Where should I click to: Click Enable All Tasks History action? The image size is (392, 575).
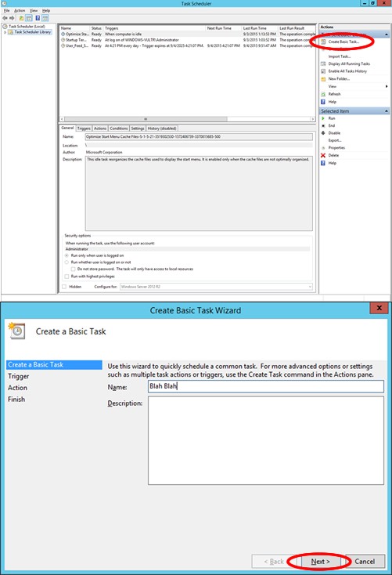pos(347,71)
